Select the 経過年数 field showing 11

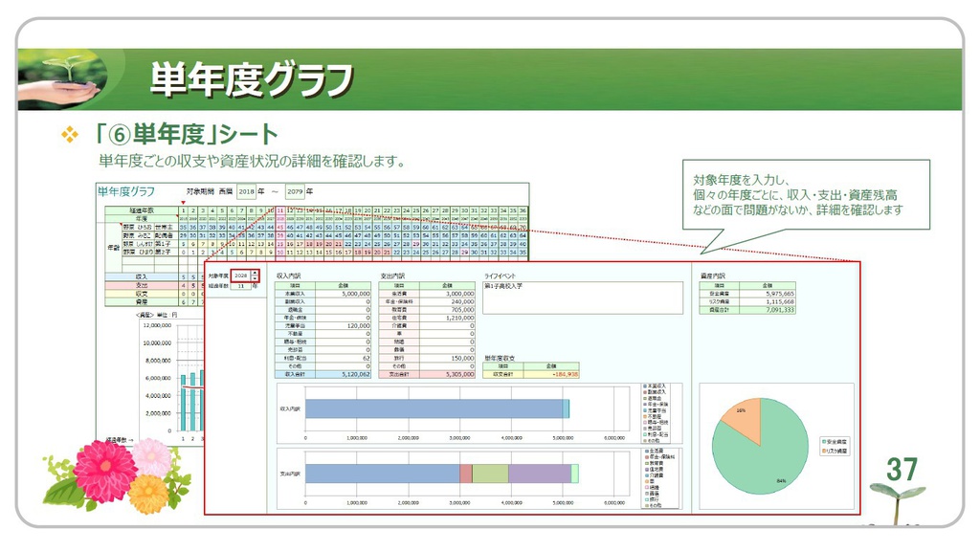pos(240,285)
